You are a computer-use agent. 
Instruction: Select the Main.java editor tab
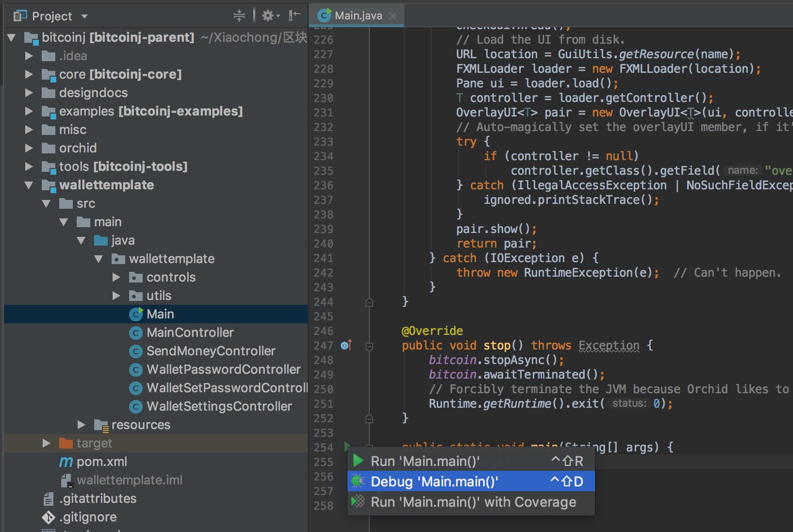point(357,16)
